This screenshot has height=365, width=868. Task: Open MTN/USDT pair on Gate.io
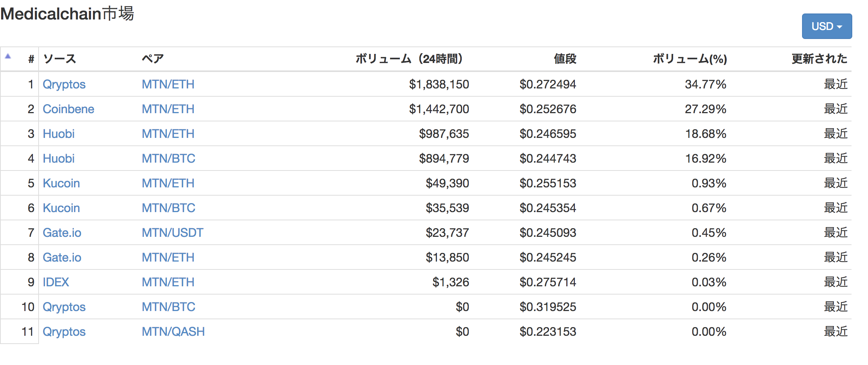(173, 233)
